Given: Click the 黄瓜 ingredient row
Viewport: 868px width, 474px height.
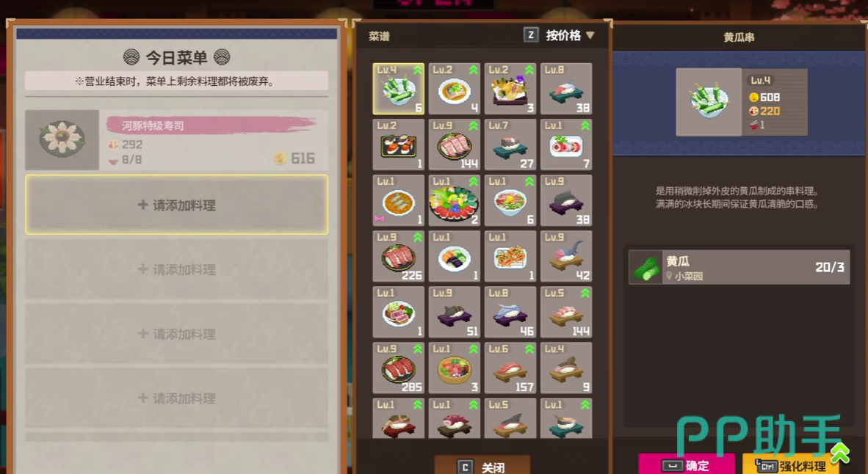Looking at the screenshot, I should (x=739, y=267).
